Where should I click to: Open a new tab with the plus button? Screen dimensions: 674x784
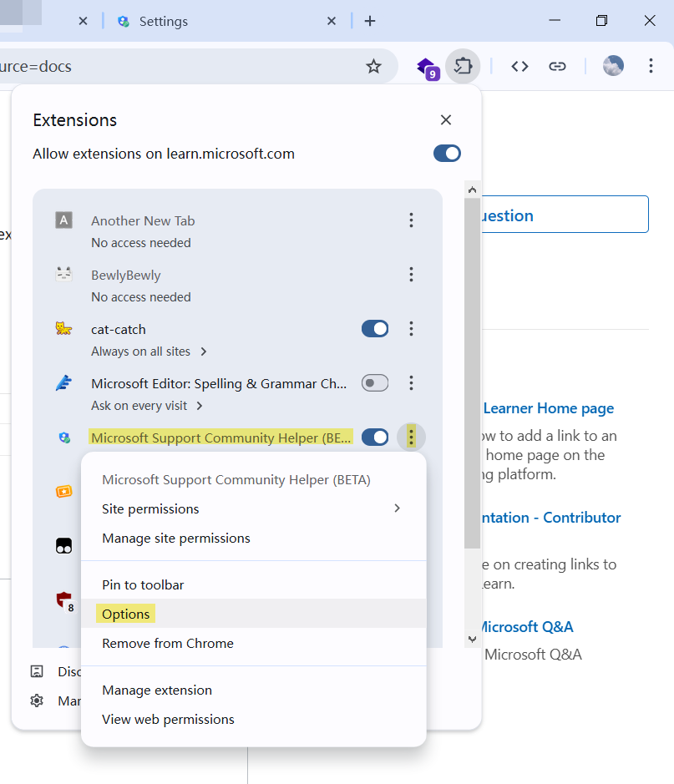tap(369, 21)
